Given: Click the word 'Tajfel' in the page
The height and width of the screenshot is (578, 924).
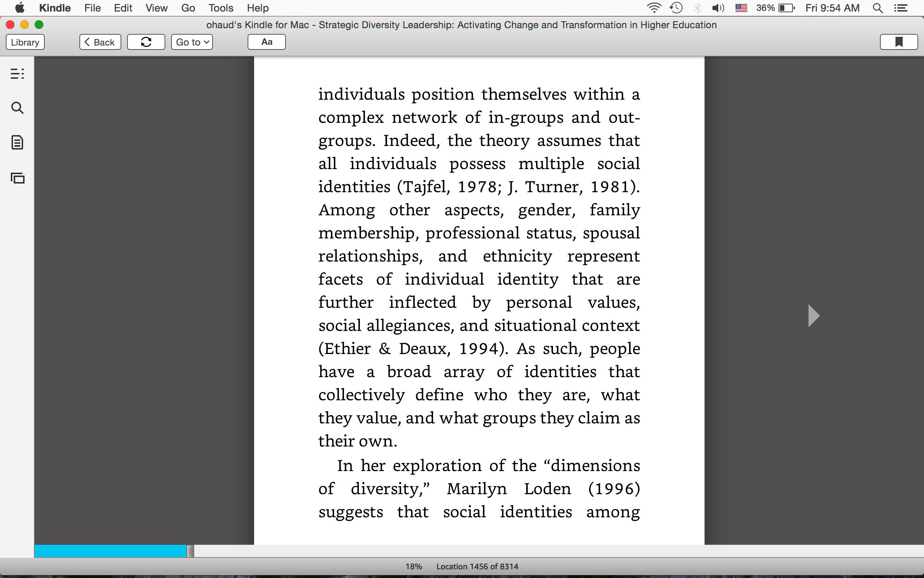Looking at the screenshot, I should [424, 187].
